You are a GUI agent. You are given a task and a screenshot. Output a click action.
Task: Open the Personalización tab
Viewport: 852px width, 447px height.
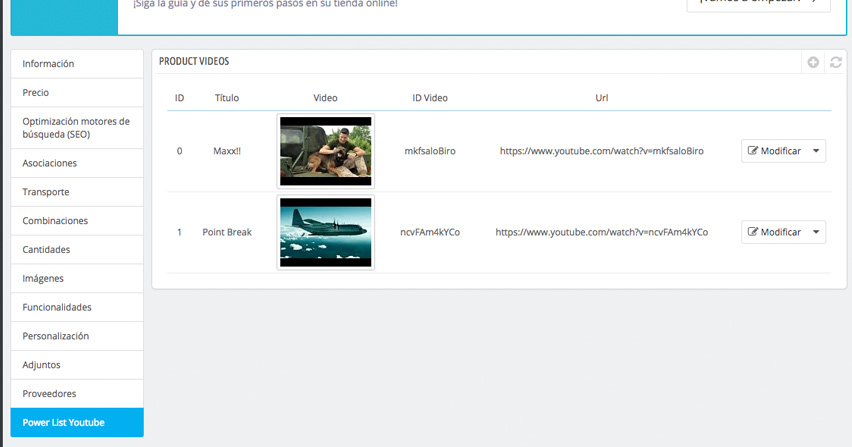click(77, 336)
